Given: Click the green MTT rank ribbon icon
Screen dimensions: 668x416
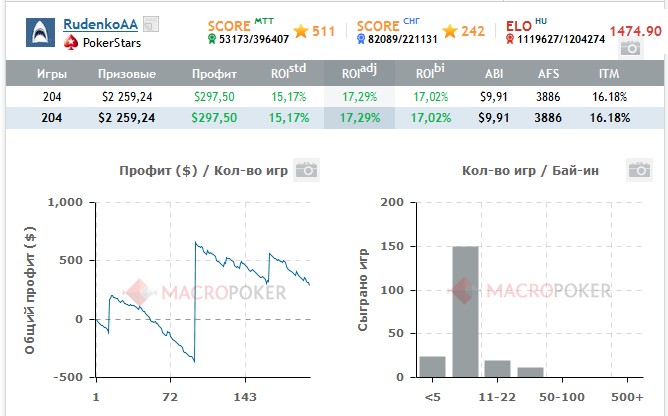Looking at the screenshot, I should [212, 40].
